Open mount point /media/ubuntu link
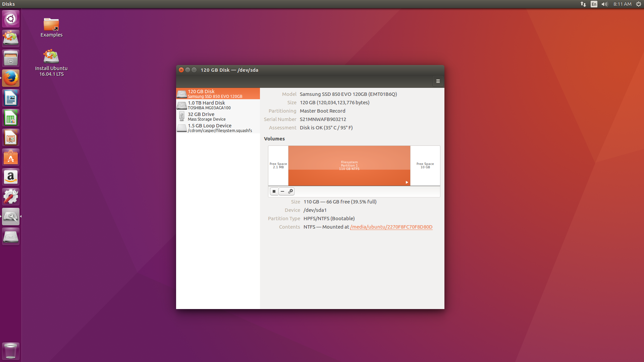 click(x=391, y=227)
